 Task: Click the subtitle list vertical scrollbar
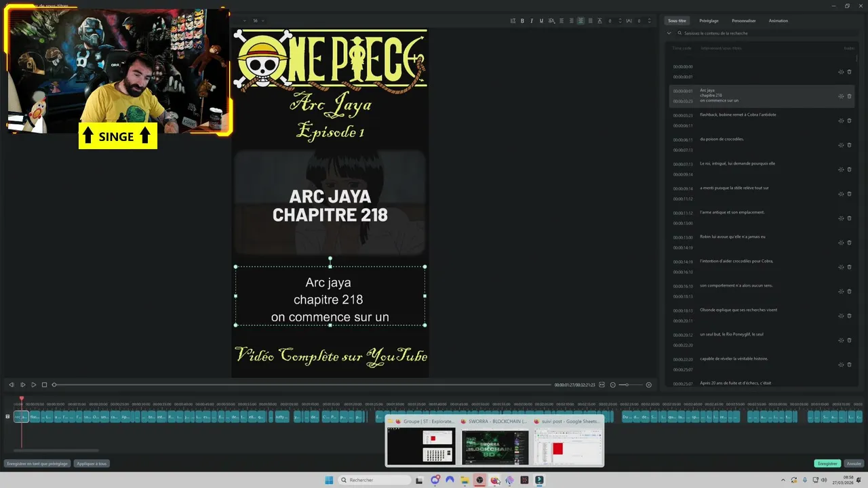coord(856,60)
